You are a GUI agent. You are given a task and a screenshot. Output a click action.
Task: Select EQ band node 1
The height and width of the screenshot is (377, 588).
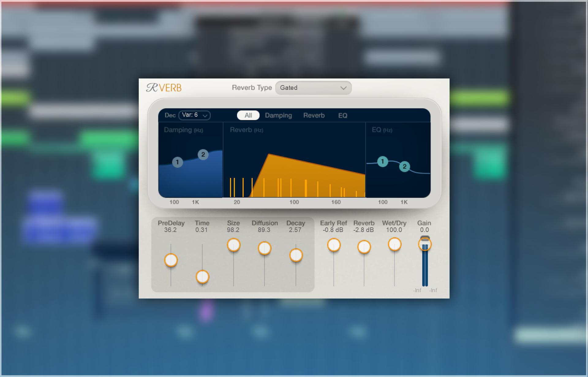click(382, 162)
